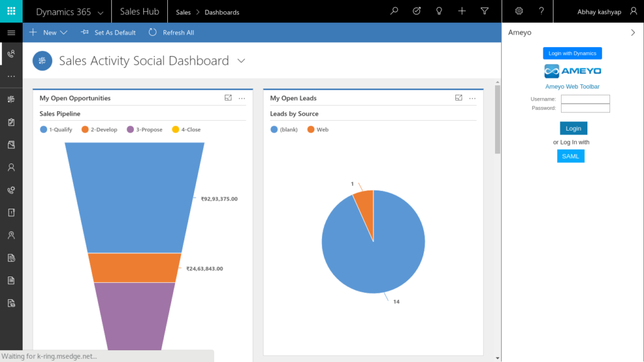Click the phone icon at top of sidebar

pyautogui.click(x=11, y=54)
